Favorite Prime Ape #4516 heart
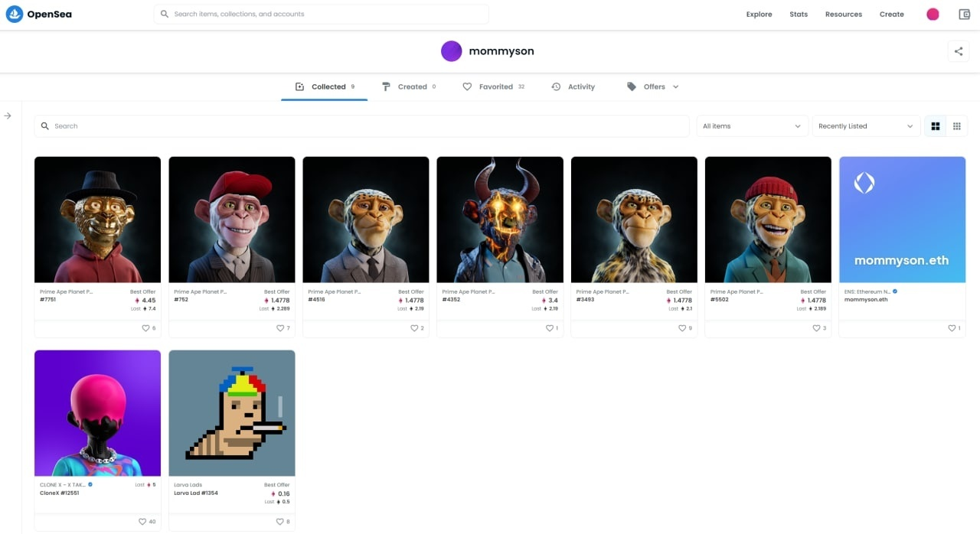This screenshot has width=980, height=534. 414,328
